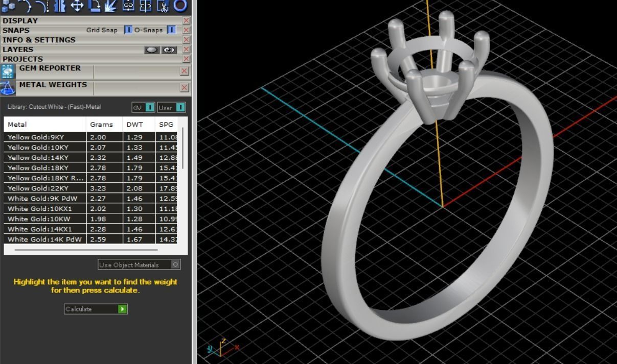This screenshot has width=617, height=364.
Task: Select the White Gold:10KW row
Action: point(90,219)
